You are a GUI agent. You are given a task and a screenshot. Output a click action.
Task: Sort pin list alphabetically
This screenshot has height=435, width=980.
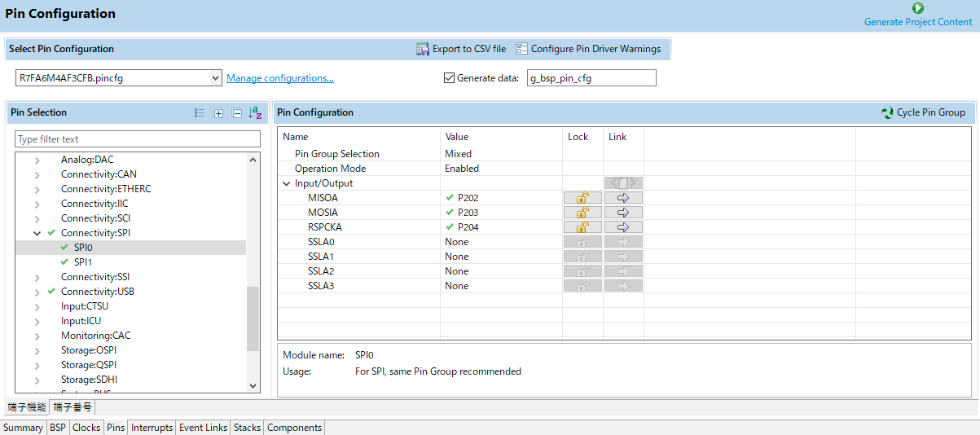click(x=256, y=113)
